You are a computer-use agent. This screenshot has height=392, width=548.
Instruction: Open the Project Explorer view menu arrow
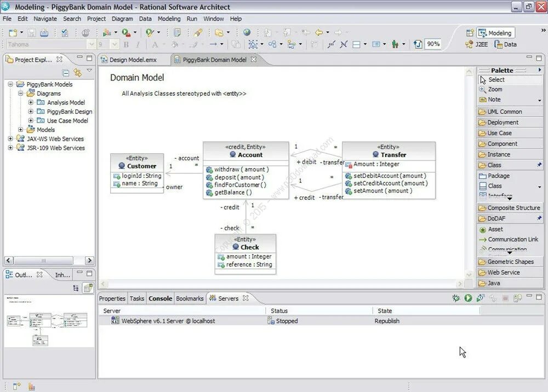click(89, 71)
